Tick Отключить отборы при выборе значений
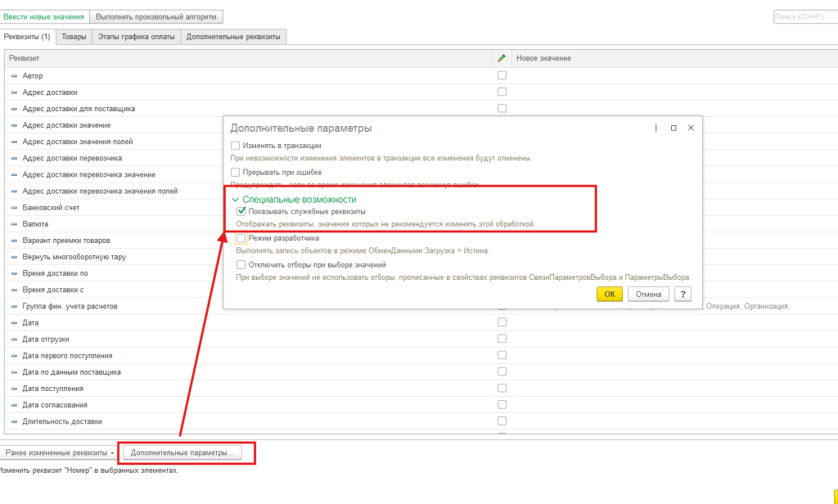Viewport: 838px width, 504px height. click(x=241, y=265)
